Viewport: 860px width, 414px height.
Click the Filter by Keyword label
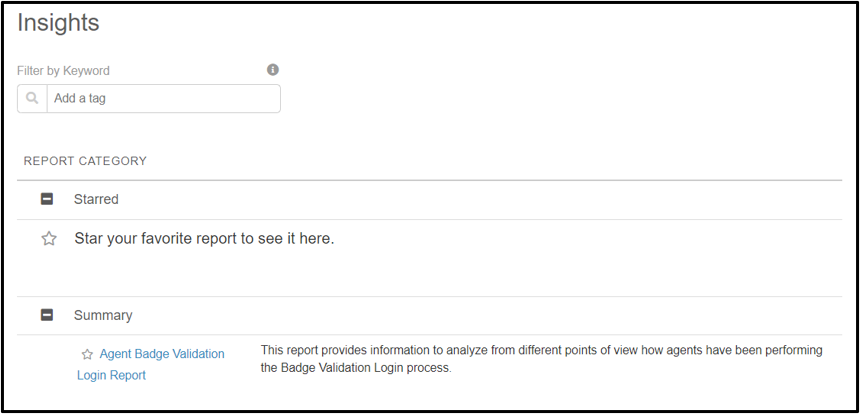[63, 71]
